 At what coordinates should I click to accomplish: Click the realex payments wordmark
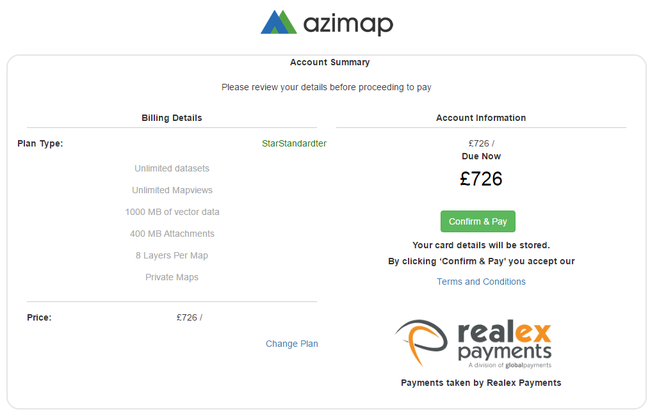click(x=504, y=344)
